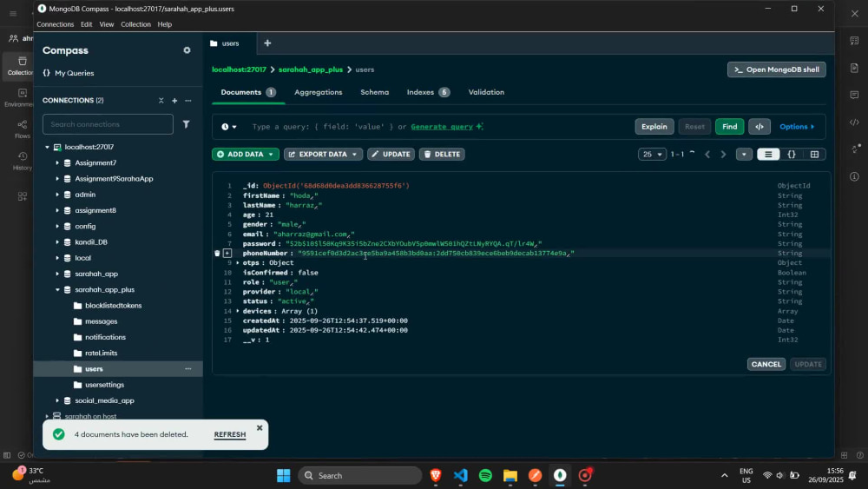
Task: Click the Windows taskbar Search box
Action: coord(360,475)
